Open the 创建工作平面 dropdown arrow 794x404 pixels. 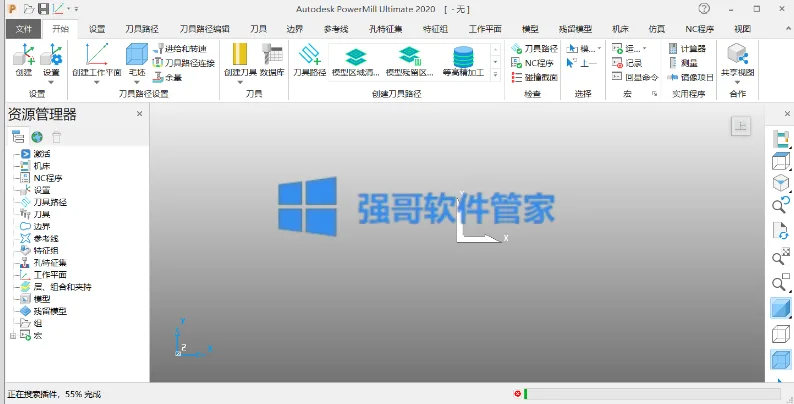(97, 82)
